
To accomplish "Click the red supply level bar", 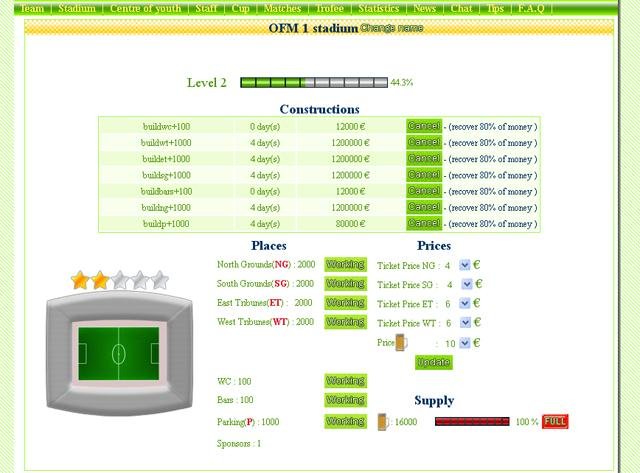I will coord(472,422).
